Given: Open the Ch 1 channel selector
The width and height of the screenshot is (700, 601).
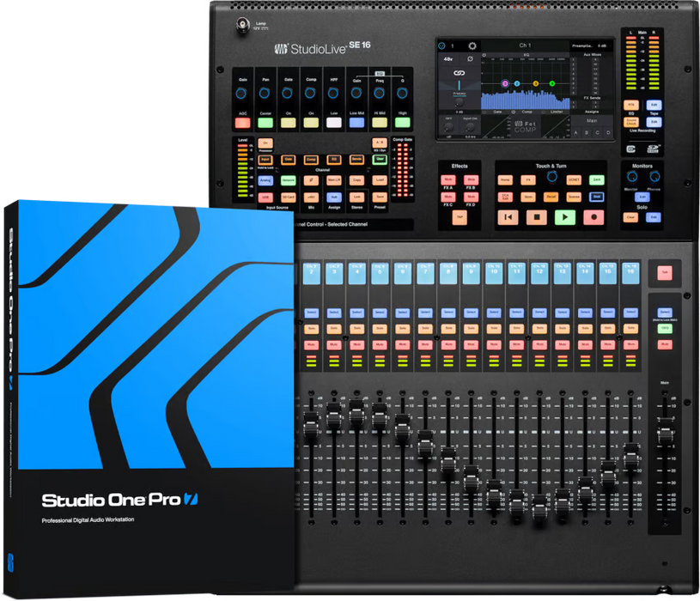Looking at the screenshot, I should (x=525, y=45).
